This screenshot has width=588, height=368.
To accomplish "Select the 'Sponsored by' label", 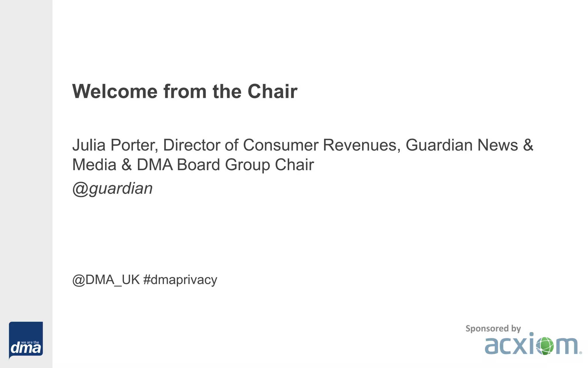I will (493, 329).
